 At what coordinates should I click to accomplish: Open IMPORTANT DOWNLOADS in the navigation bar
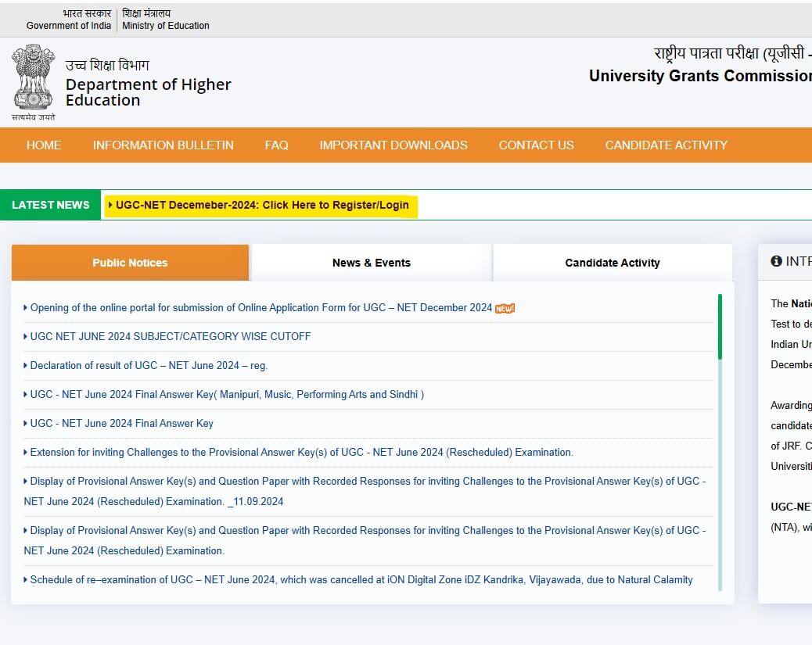tap(393, 145)
